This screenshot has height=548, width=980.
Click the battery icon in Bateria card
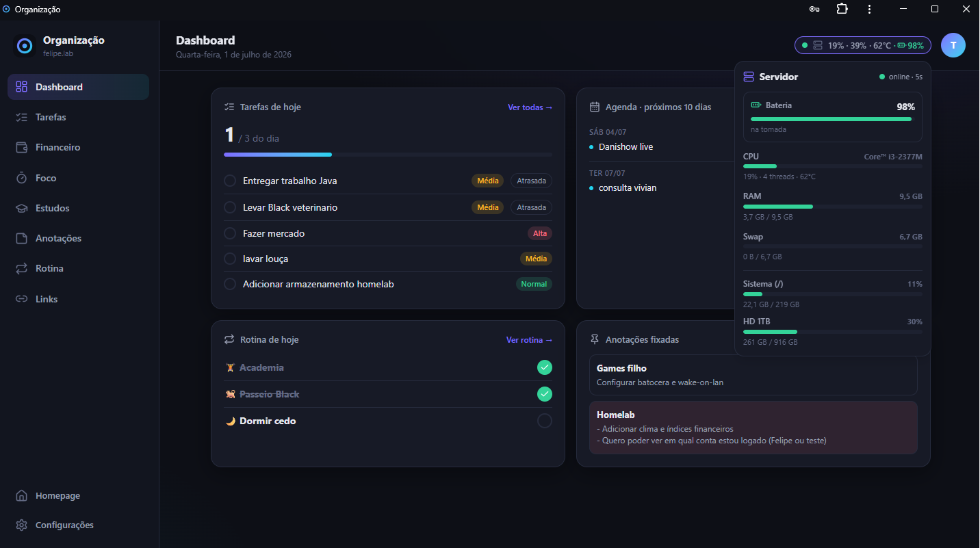pos(756,105)
